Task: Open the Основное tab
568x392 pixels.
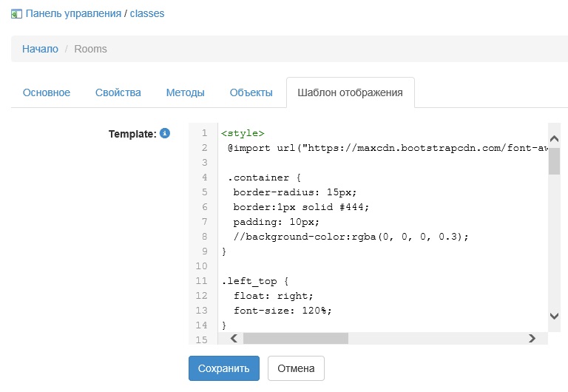Action: (47, 92)
